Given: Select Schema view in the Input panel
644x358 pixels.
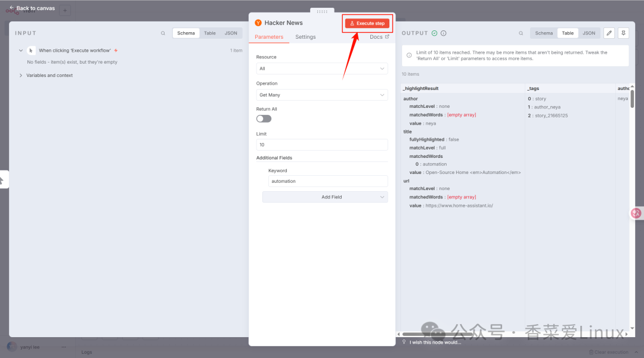Looking at the screenshot, I should pos(186,33).
